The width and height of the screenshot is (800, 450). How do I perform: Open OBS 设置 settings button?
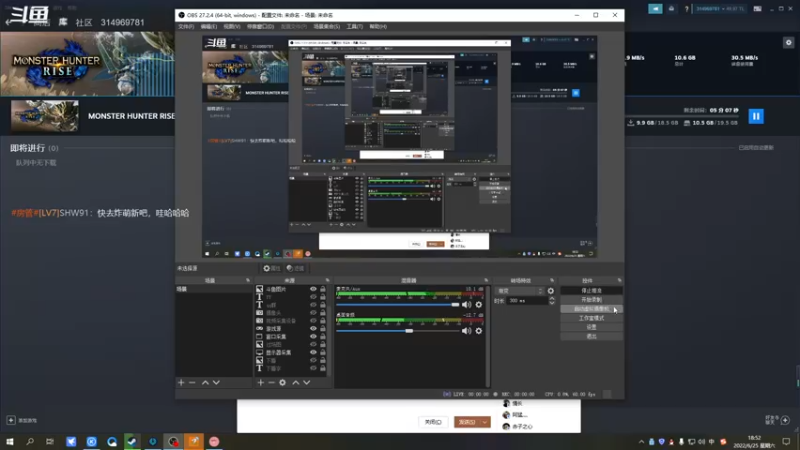point(591,327)
